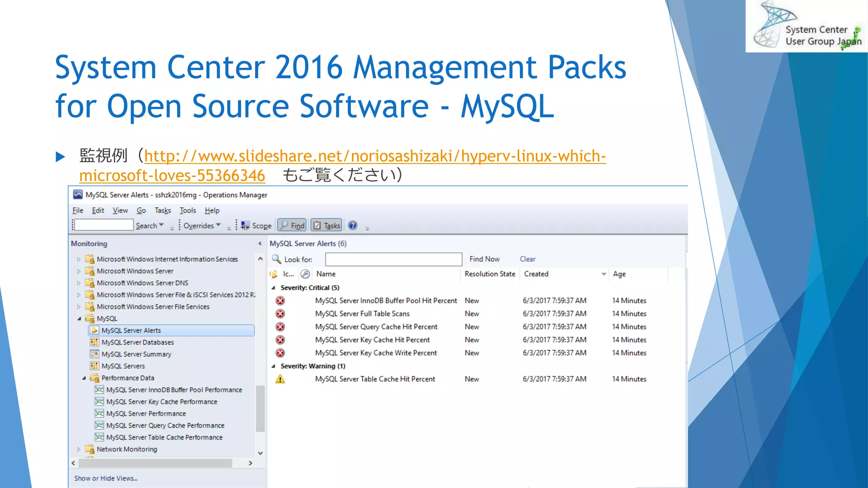Select Microsoft Windows Server File & iSCSI Services
This screenshot has width=868, height=488.
pos(176,295)
